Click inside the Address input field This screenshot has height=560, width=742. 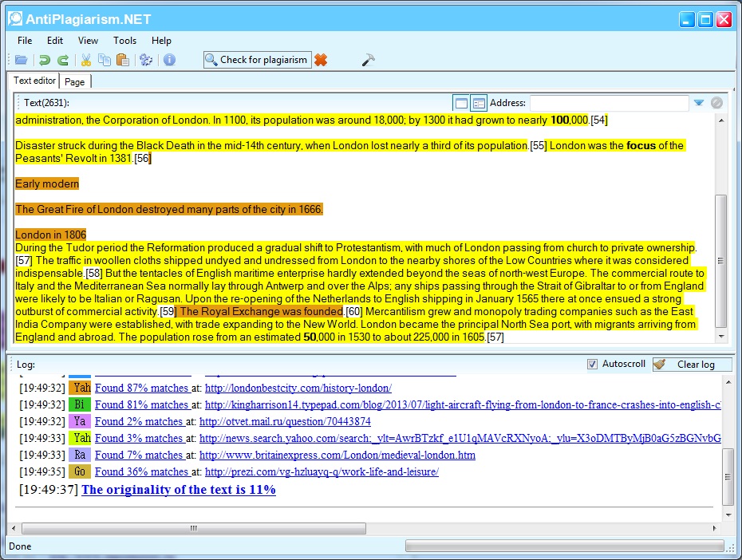point(609,103)
